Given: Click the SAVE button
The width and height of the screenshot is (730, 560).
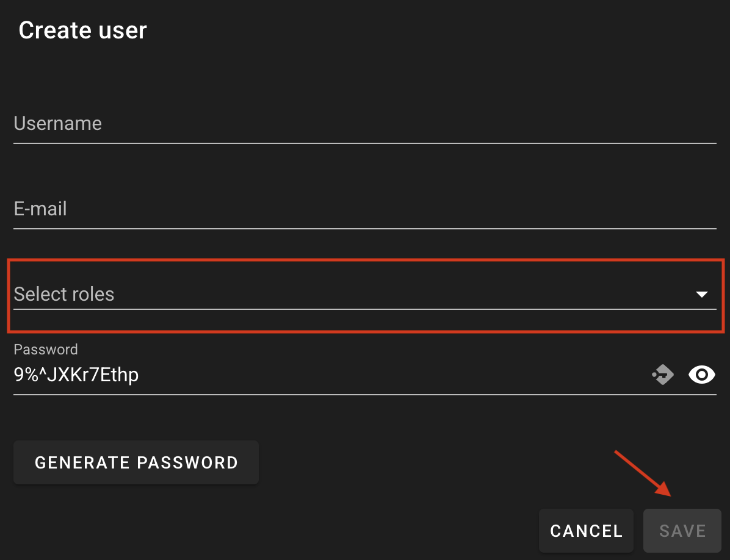Looking at the screenshot, I should click(682, 531).
